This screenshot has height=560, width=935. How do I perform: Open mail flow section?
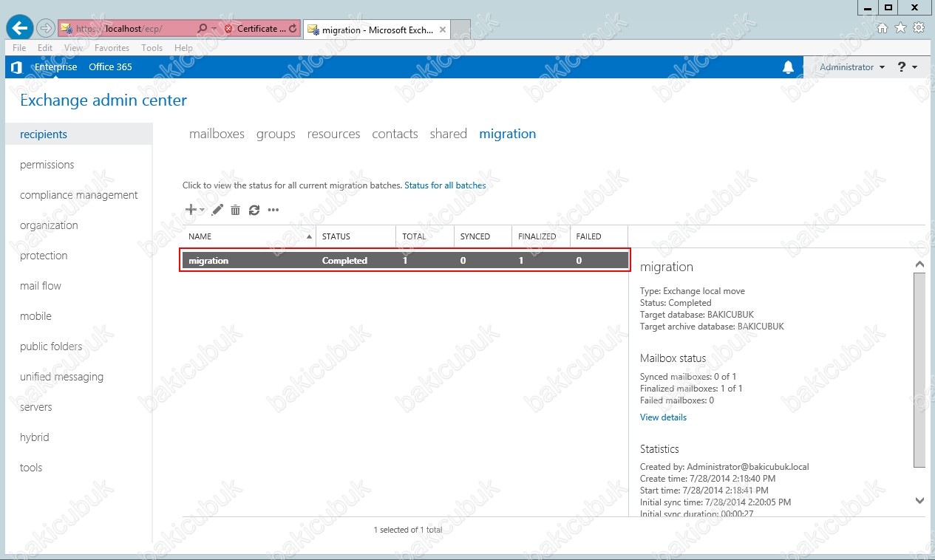click(41, 286)
